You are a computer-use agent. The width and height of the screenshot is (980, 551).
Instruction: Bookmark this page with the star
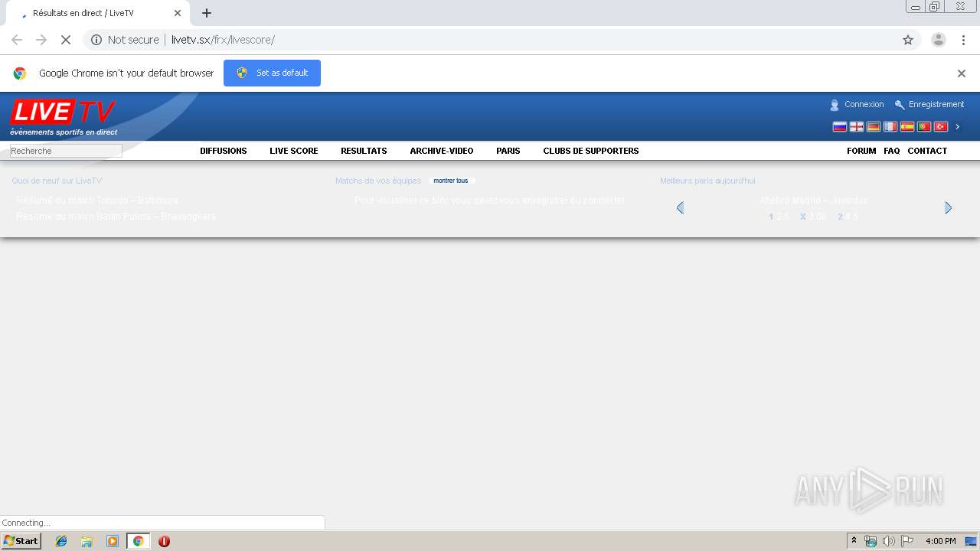pos(908,40)
